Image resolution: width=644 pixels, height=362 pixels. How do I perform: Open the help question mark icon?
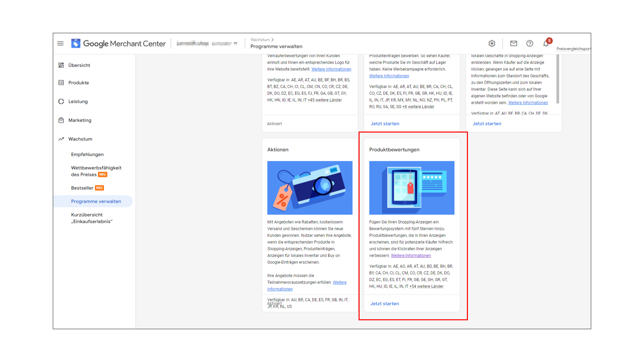pos(530,44)
